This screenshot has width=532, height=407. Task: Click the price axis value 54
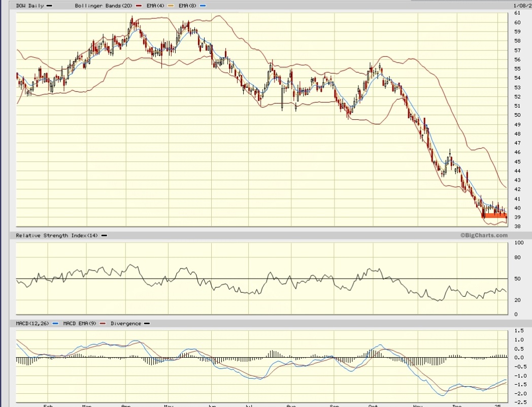coord(517,78)
